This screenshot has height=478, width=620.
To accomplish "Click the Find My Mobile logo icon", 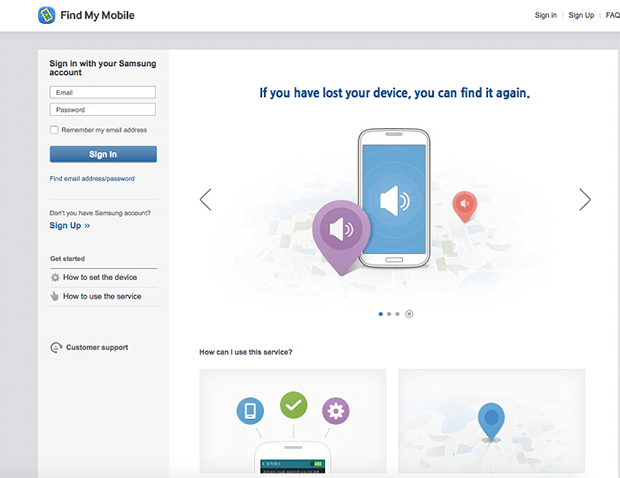I will click(x=46, y=15).
